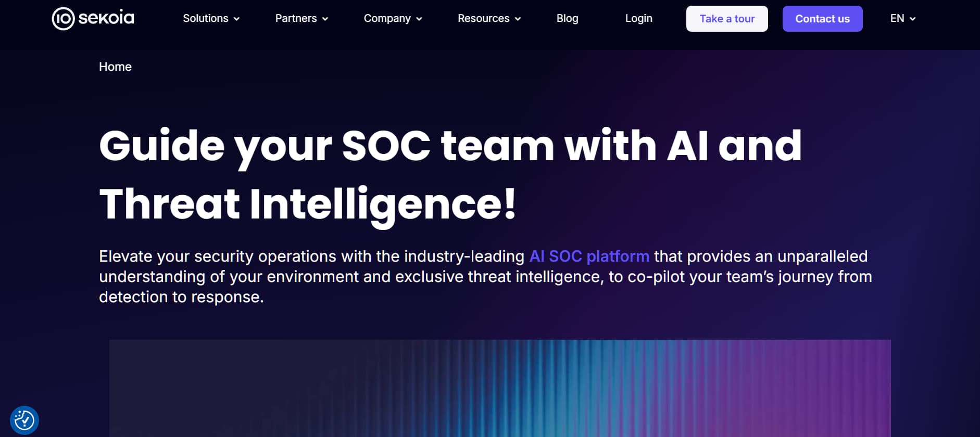Select the Blog menu item
This screenshot has width=980, height=437.
coord(567,18)
